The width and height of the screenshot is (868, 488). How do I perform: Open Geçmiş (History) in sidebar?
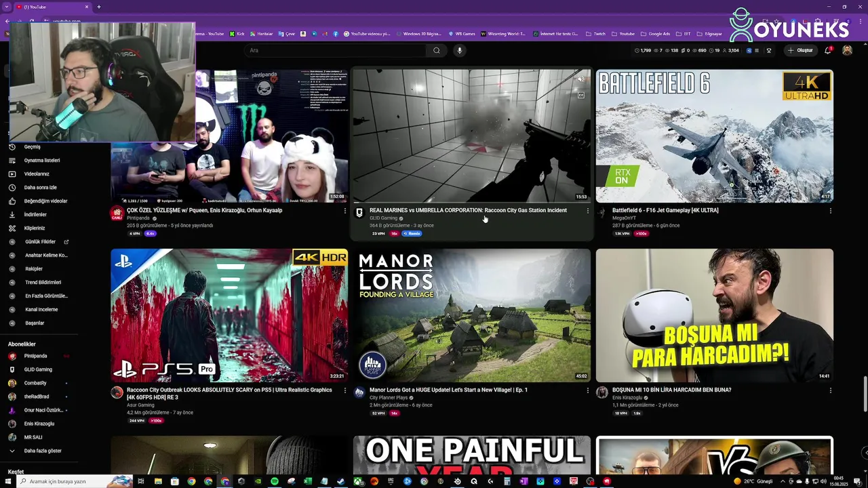(32, 147)
